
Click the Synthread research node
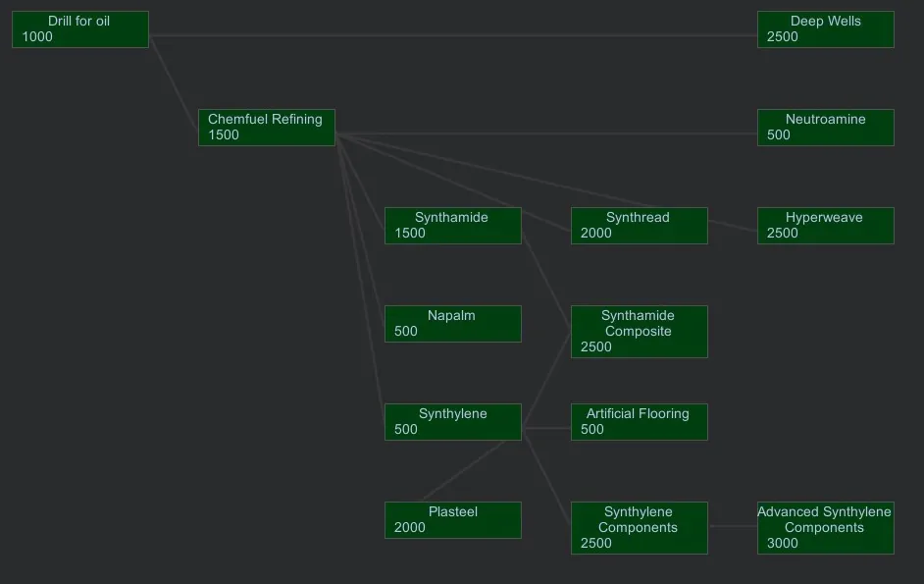coord(639,226)
